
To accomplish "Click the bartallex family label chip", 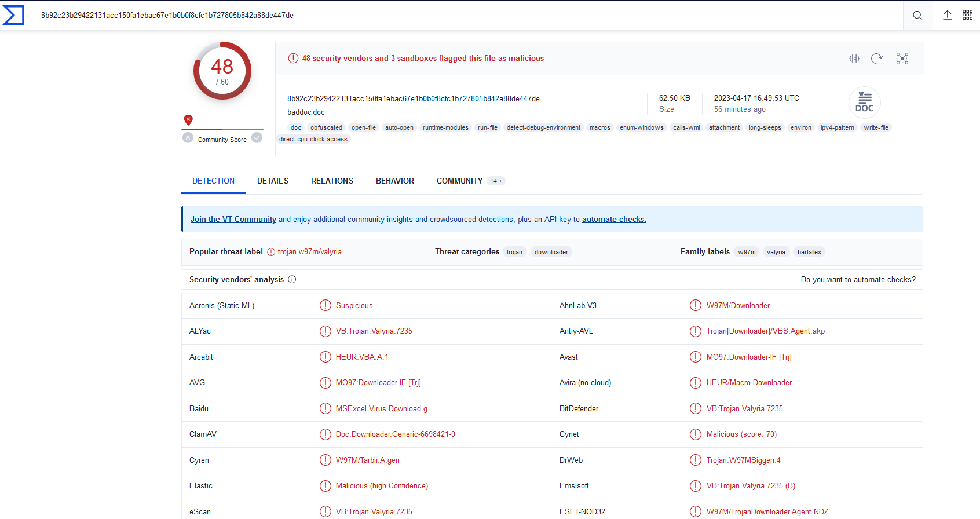I will [809, 252].
